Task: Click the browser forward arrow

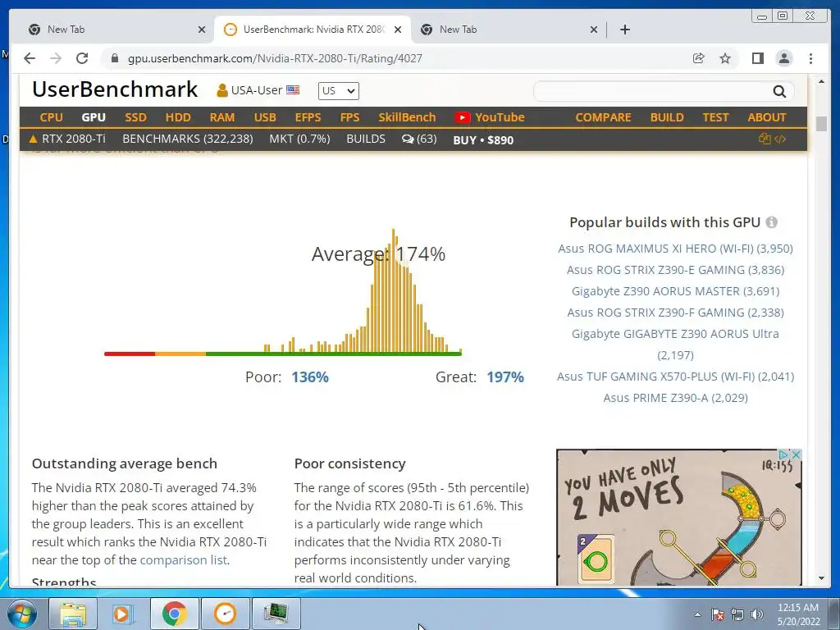Action: coord(56,58)
